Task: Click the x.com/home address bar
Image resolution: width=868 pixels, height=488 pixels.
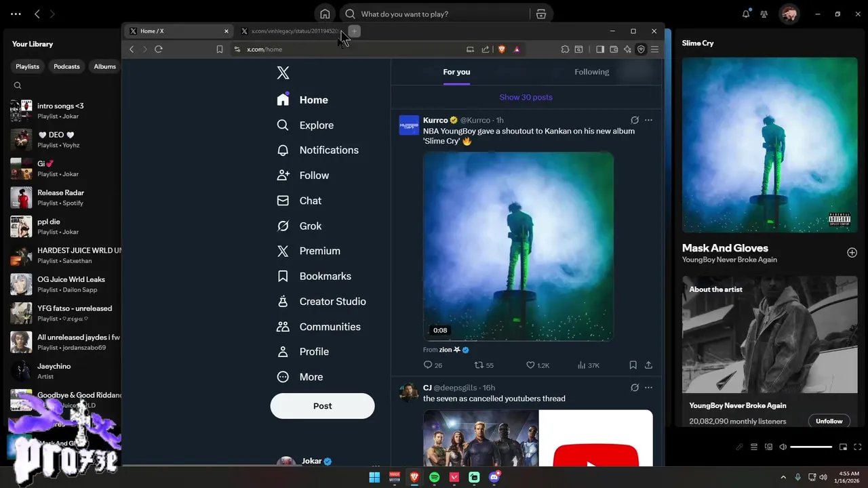Action: point(353,49)
